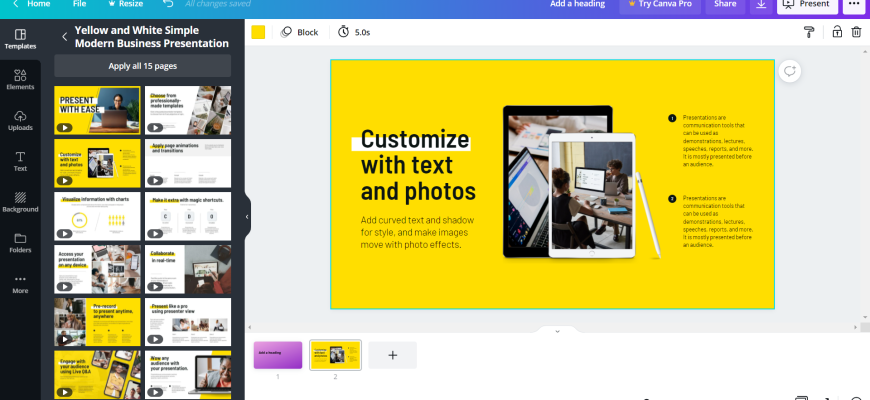Delete the page using trash icon
This screenshot has width=870, height=400.
pos(856,32)
